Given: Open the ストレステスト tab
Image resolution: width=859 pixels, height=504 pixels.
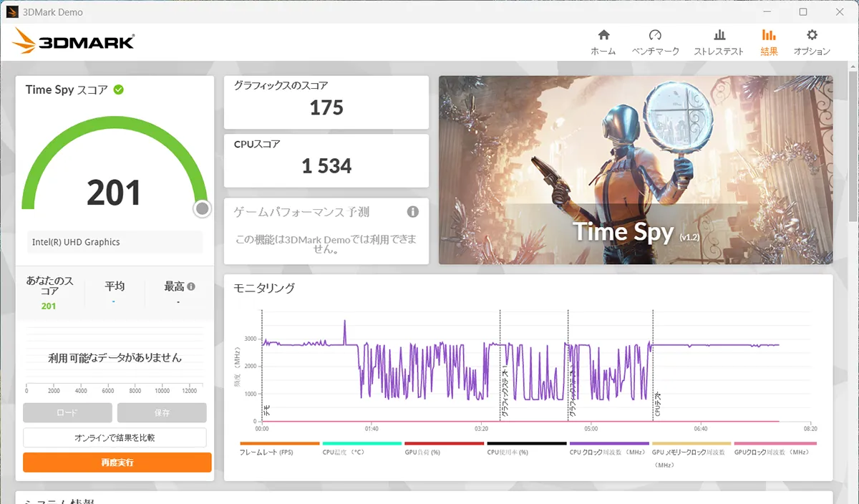Looking at the screenshot, I should [719, 42].
